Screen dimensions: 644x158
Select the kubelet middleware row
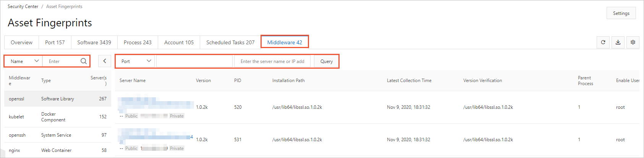[x=58, y=117]
